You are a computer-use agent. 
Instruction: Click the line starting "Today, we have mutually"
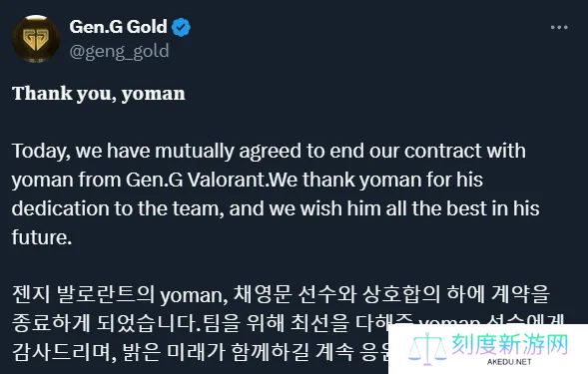(269, 152)
